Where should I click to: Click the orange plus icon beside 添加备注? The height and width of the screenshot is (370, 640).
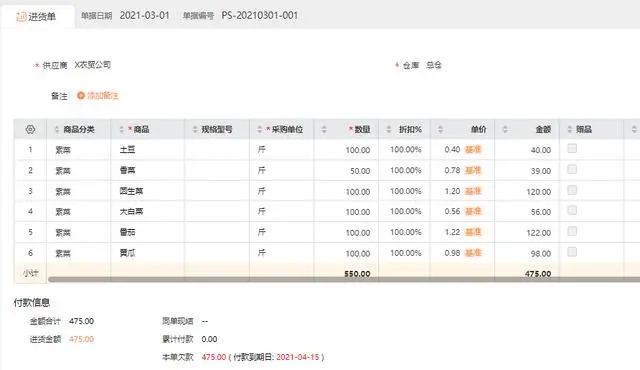(81, 95)
